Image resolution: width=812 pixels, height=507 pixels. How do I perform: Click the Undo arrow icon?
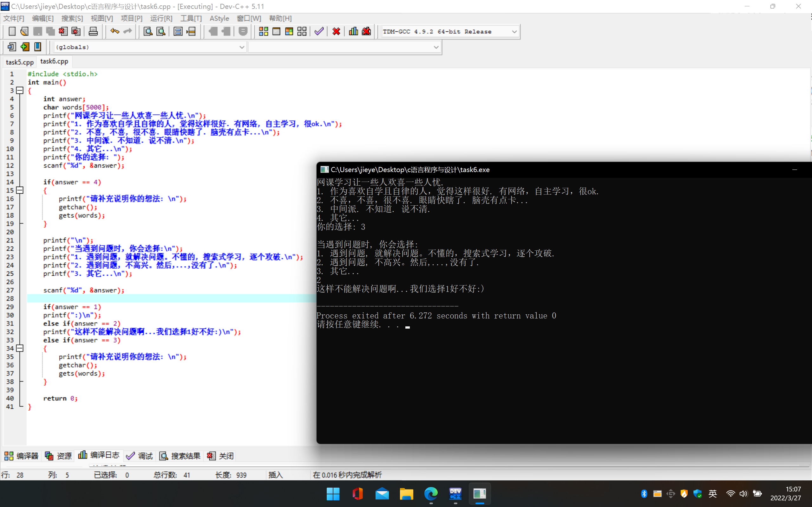pyautogui.click(x=115, y=31)
